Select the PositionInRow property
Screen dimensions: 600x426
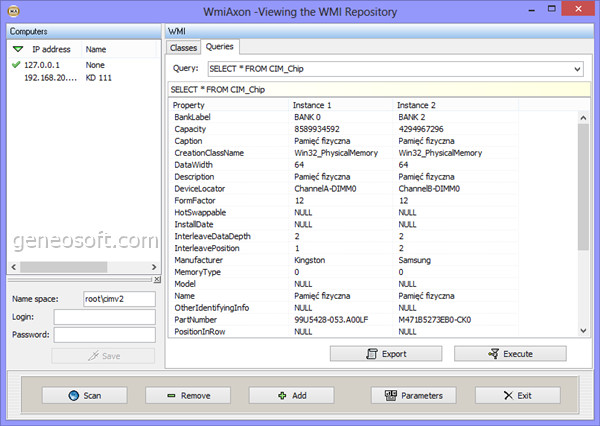[x=200, y=331]
